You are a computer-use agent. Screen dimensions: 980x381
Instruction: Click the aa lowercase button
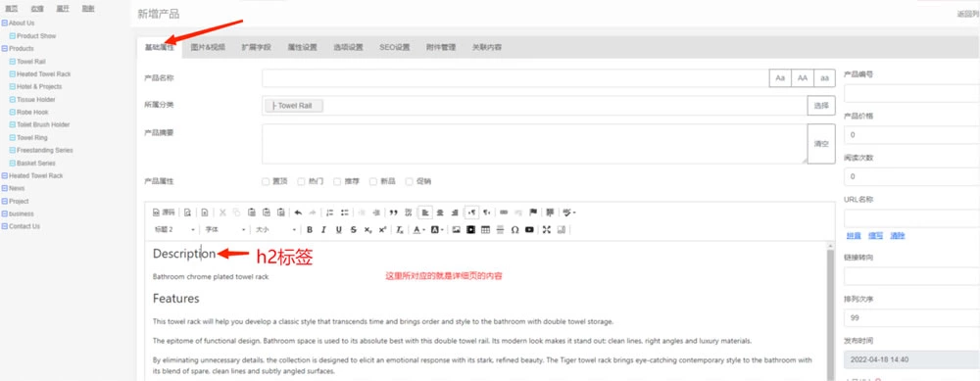[x=824, y=78]
